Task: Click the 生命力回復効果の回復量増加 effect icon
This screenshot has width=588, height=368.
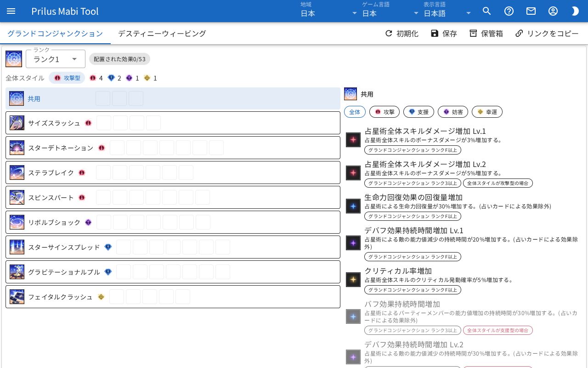Action: click(353, 206)
